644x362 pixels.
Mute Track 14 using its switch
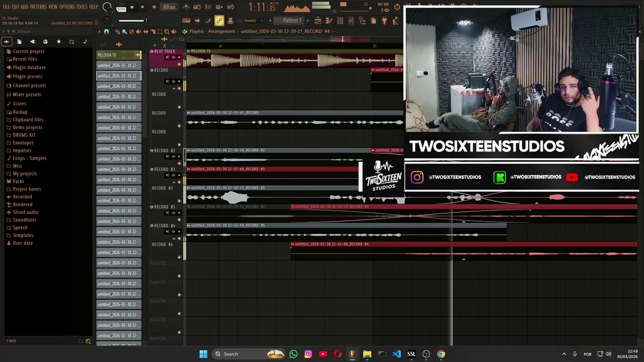coord(179,313)
